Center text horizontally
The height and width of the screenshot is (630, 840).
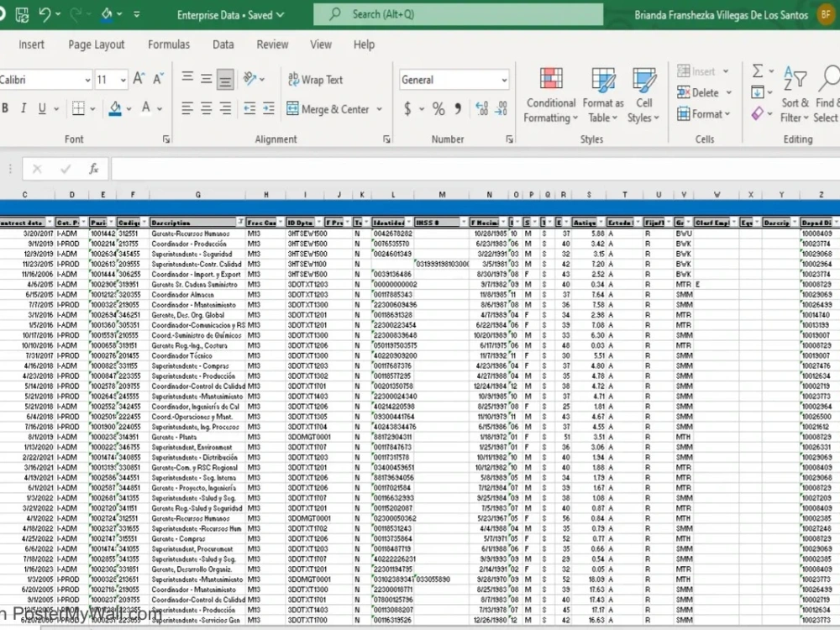click(x=207, y=108)
